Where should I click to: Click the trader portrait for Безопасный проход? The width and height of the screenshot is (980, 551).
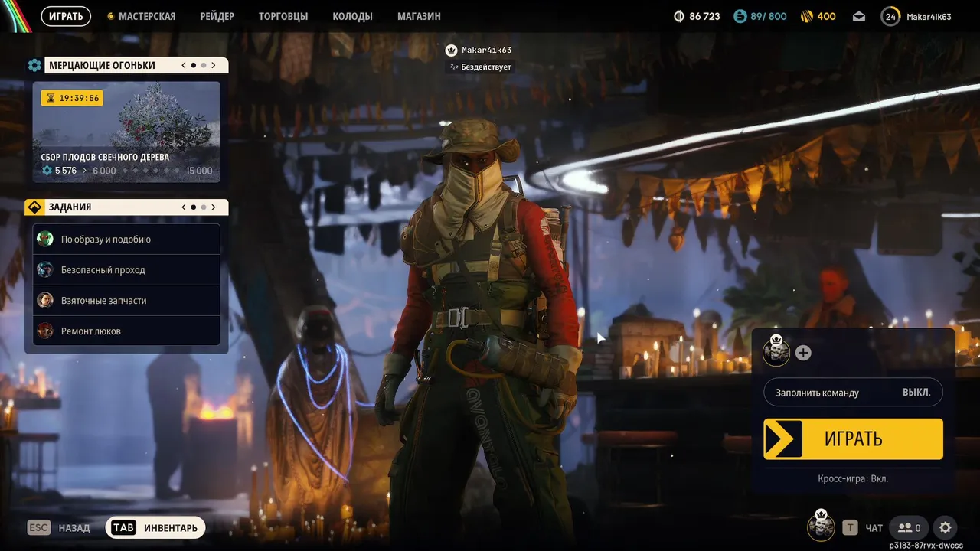pyautogui.click(x=45, y=269)
